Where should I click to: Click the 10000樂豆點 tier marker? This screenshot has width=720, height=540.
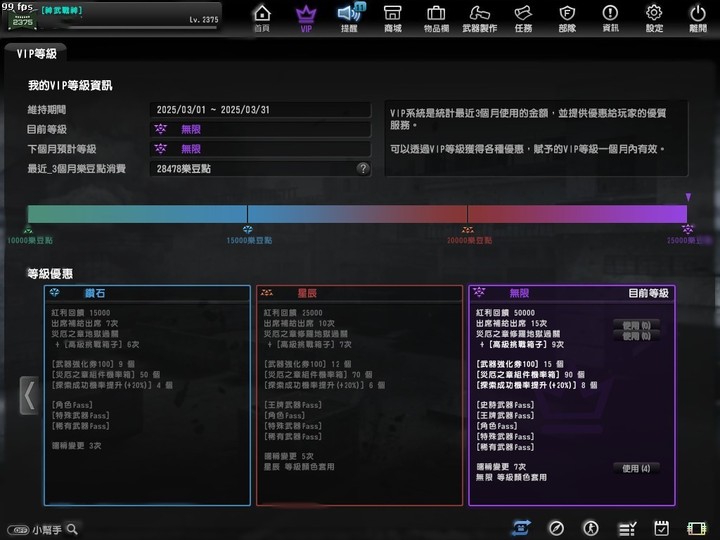pos(29,235)
